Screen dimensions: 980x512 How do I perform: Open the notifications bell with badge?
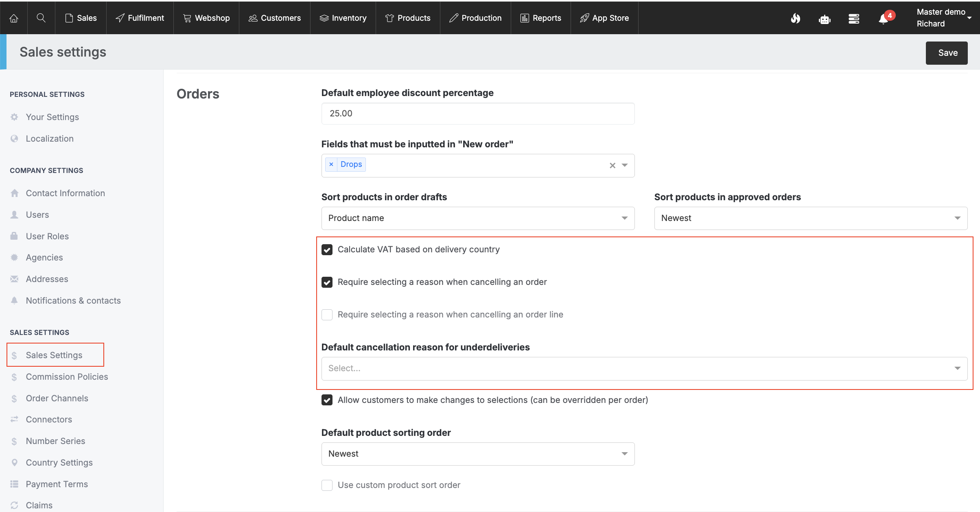point(884,19)
